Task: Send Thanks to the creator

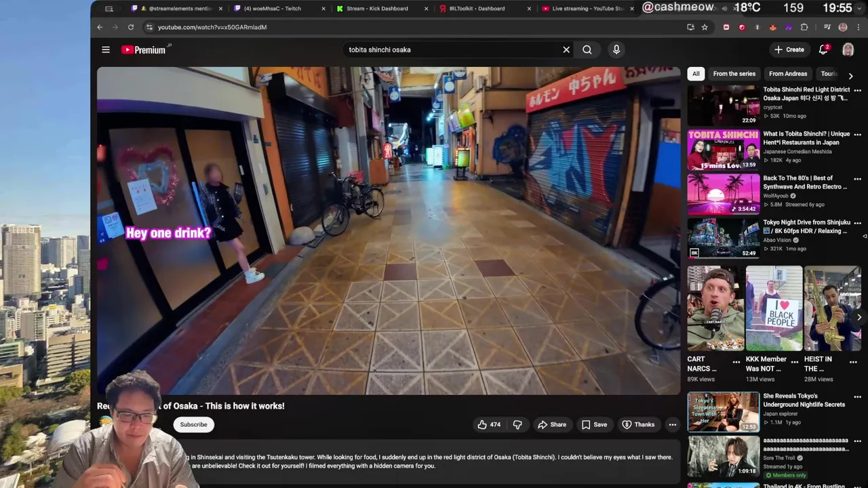Action: pos(638,424)
